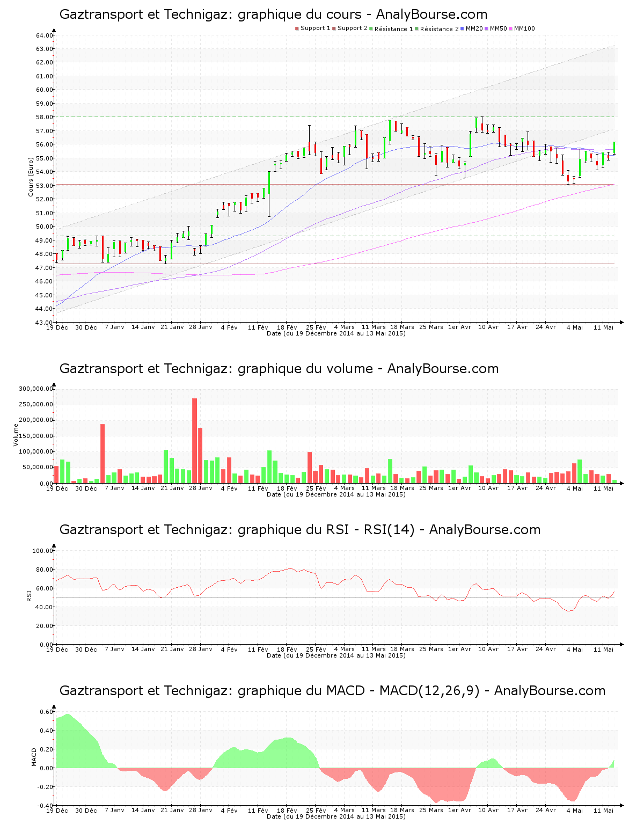Image resolution: width=644 pixels, height=832 pixels.
Task: Click the "Volume" vertical axis title
Action: (x=16, y=435)
